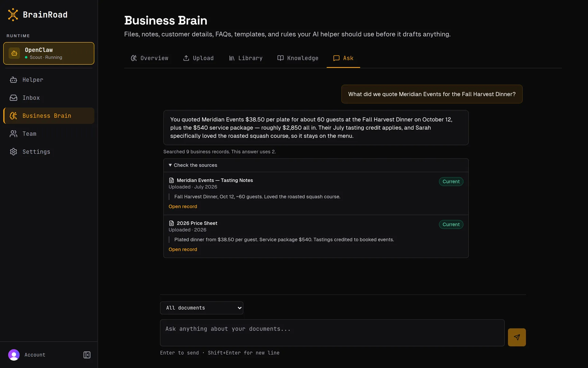Click the 'Enter to send' hint text
Viewport: 588px width, 368px height.
pyautogui.click(x=220, y=353)
